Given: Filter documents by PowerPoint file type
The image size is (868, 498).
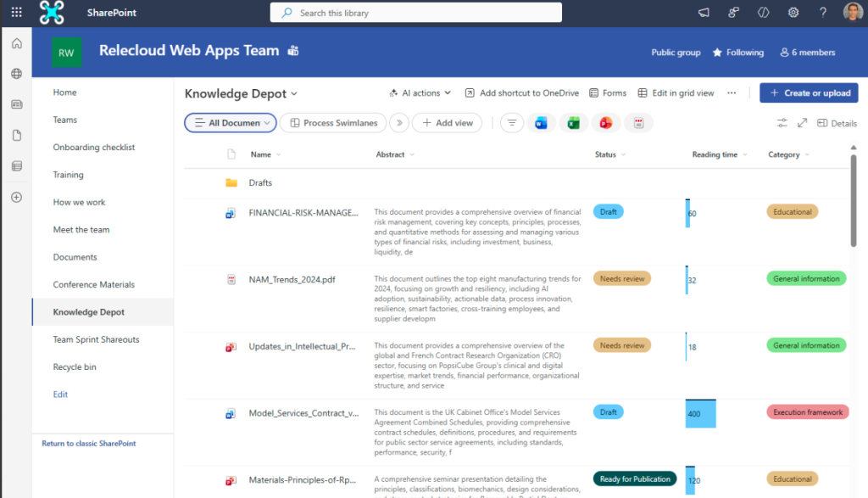Looking at the screenshot, I should [605, 123].
